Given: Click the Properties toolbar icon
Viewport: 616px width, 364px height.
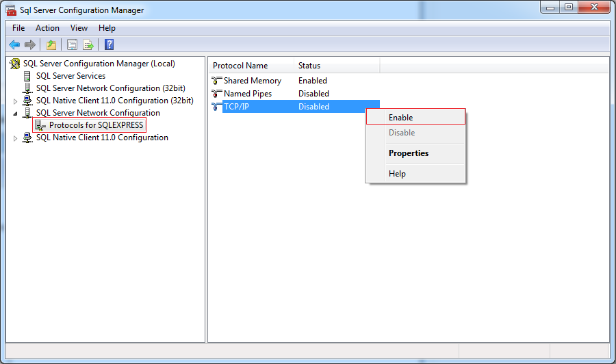Looking at the screenshot, I should pos(72,44).
